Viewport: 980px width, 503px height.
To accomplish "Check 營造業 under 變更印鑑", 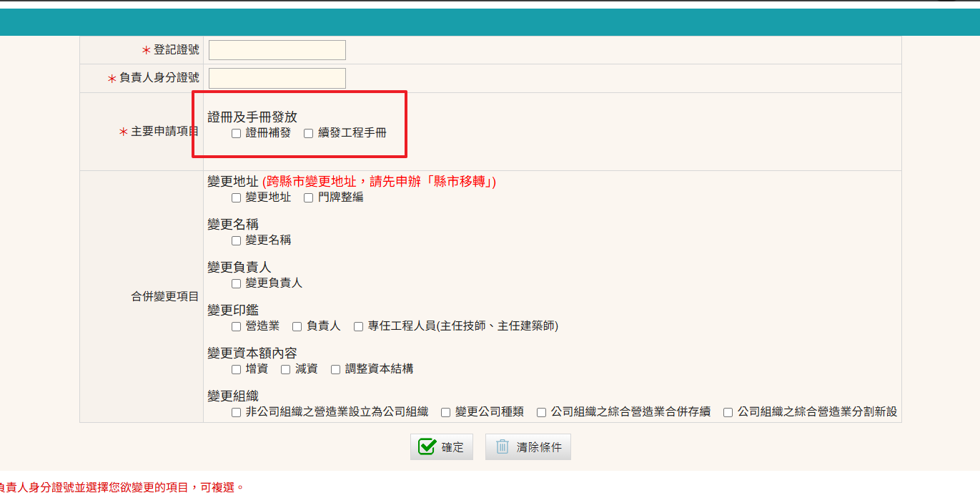I will 237,326.
